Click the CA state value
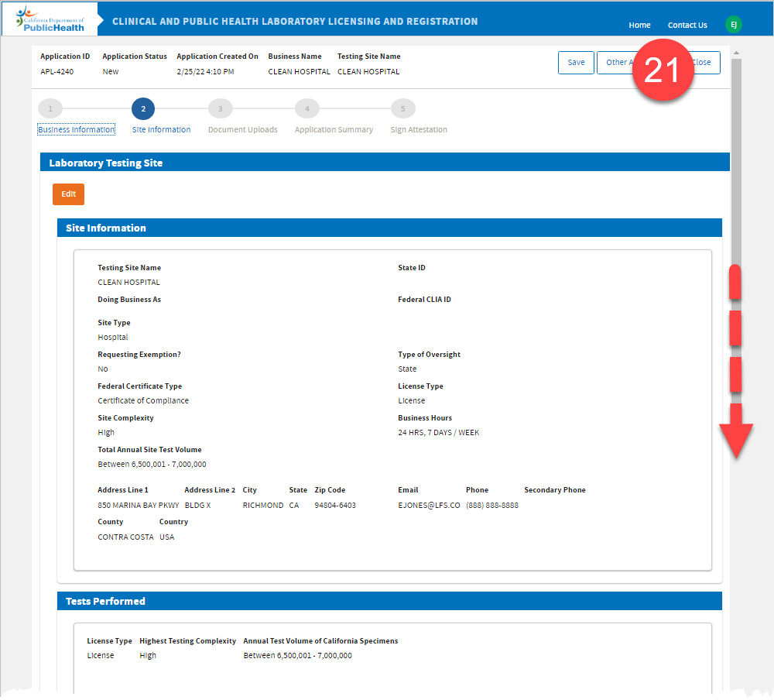 [293, 506]
